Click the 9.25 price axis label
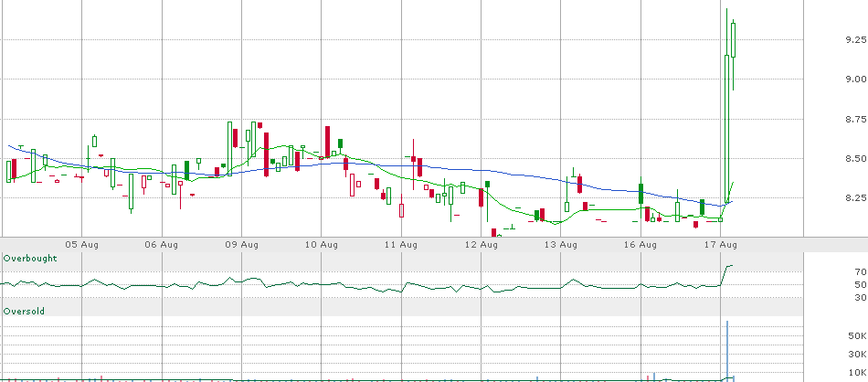Screen dimensions: 868x382 pyautogui.click(x=856, y=40)
